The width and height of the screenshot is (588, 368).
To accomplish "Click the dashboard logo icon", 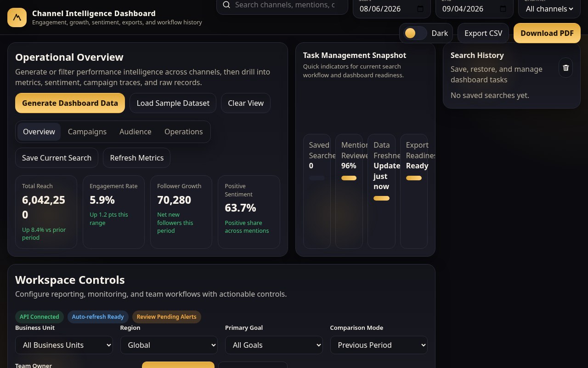I will pyautogui.click(x=17, y=17).
